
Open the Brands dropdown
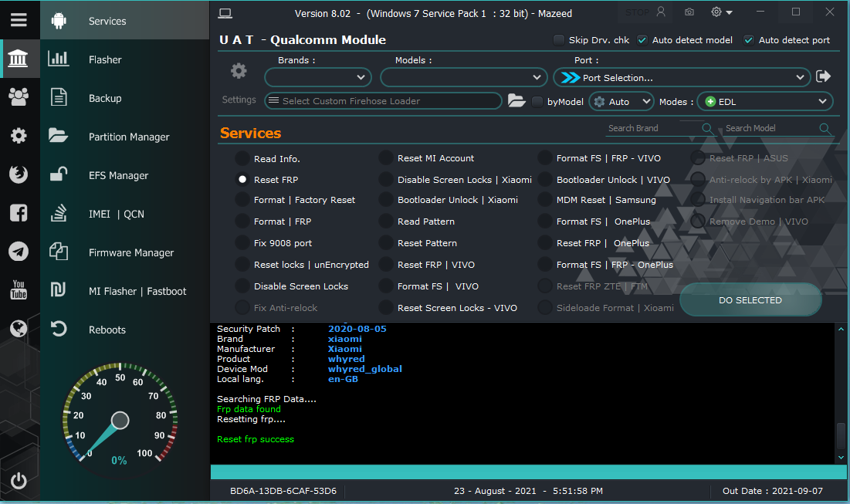317,77
